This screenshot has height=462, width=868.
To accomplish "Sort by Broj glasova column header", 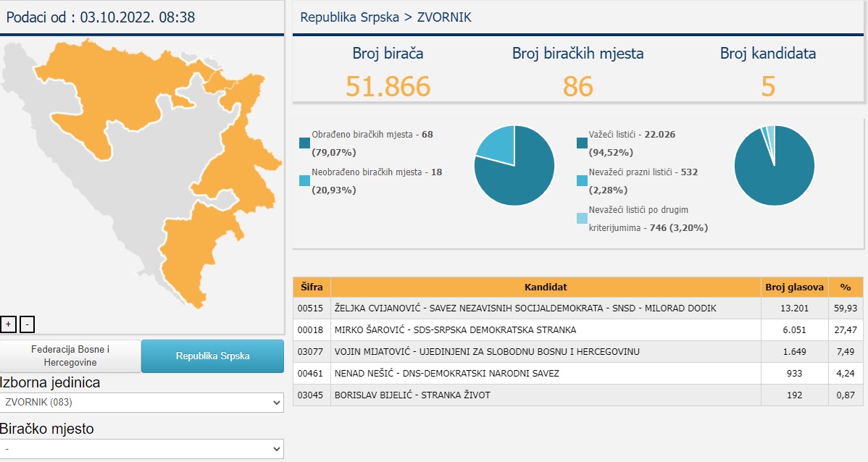I will pos(794,287).
